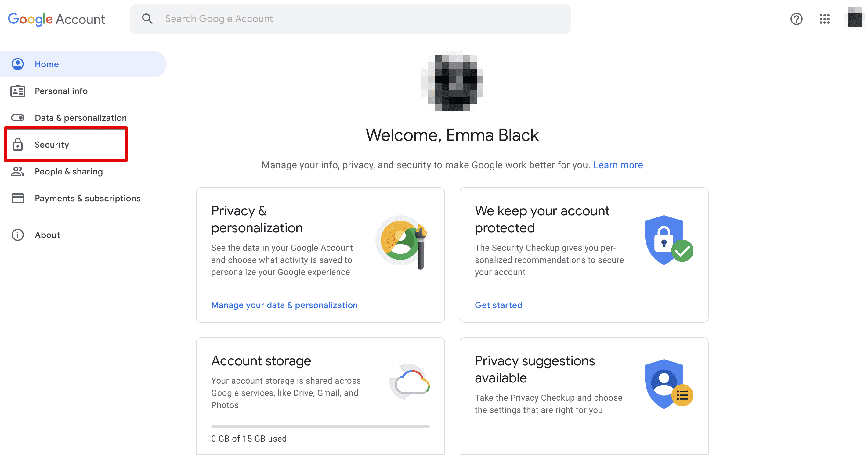Click the Data & personalization toggle icon
Image resolution: width=868 pixels, height=455 pixels.
pos(17,117)
